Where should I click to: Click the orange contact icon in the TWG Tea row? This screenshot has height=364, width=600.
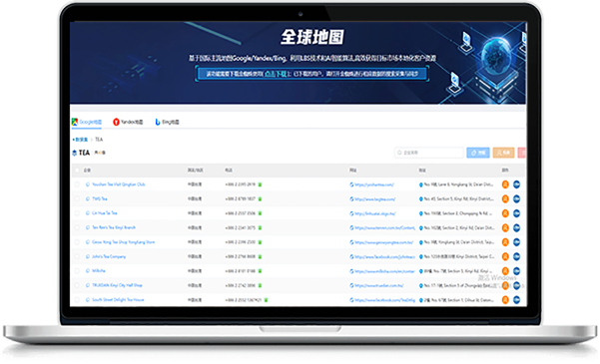click(x=505, y=198)
